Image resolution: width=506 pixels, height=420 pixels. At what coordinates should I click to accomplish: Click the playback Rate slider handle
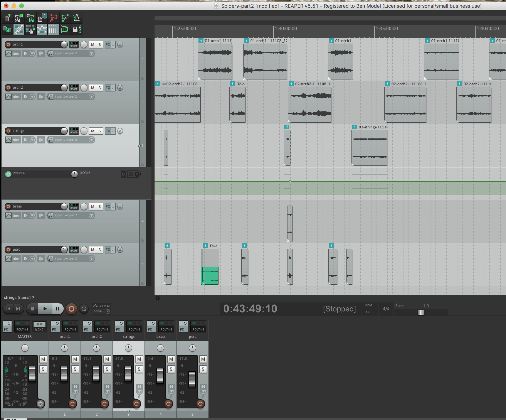(x=421, y=312)
